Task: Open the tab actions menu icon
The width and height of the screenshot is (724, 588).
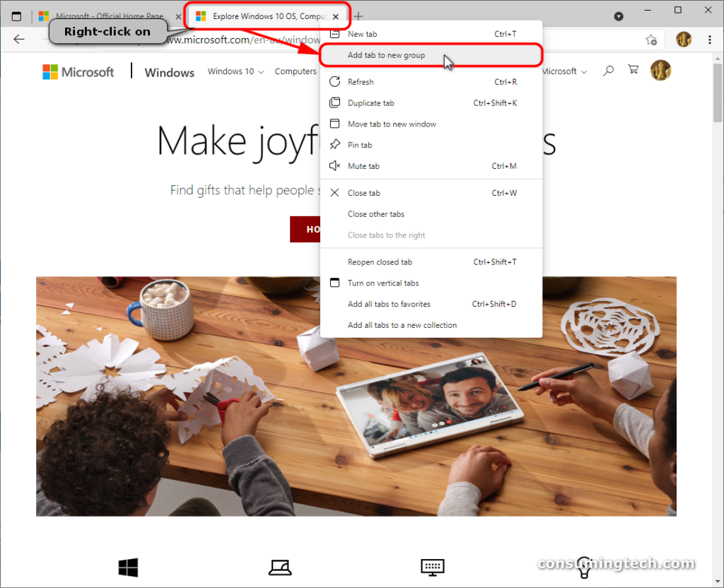Action: pyautogui.click(x=17, y=16)
